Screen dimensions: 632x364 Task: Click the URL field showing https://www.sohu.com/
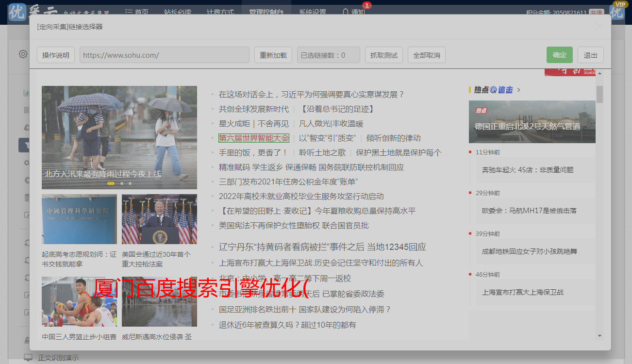pyautogui.click(x=165, y=55)
